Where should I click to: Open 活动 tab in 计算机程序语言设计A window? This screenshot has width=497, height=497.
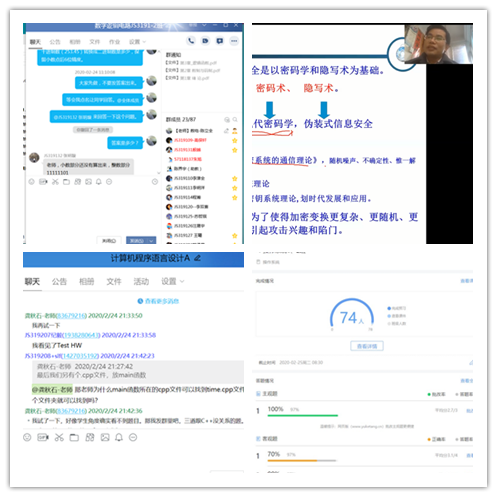tap(141, 281)
